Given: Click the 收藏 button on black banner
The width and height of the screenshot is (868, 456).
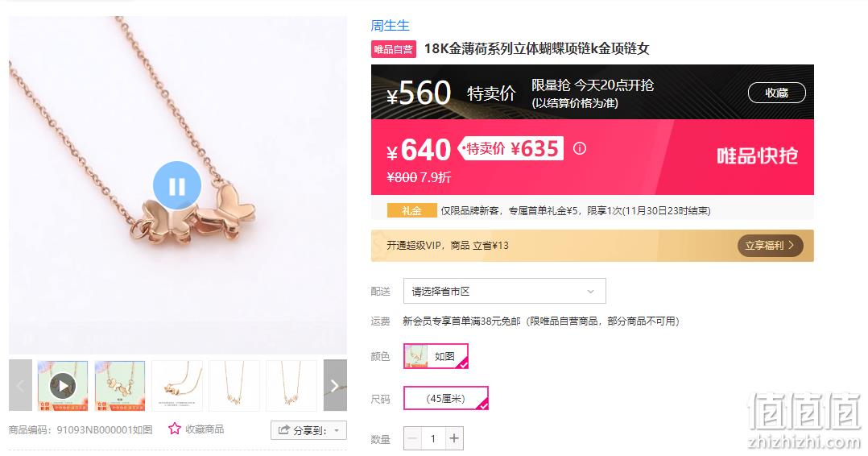Looking at the screenshot, I should (x=777, y=93).
